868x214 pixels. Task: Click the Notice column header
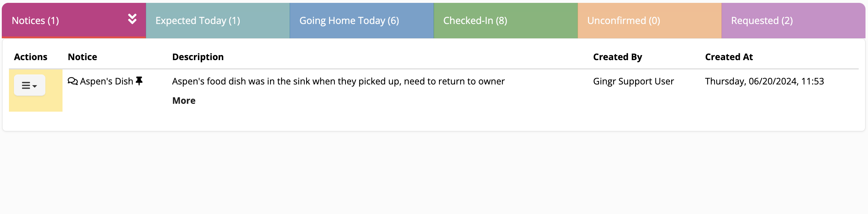pyautogui.click(x=83, y=57)
